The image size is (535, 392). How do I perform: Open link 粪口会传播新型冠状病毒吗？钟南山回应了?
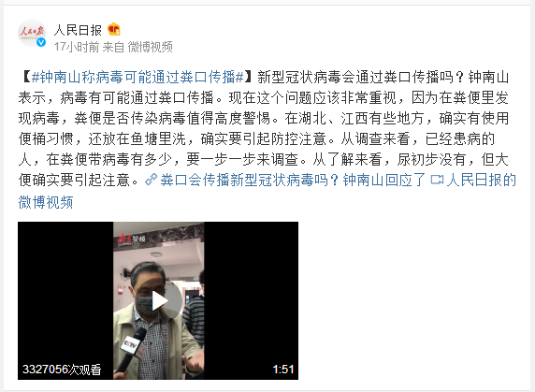tap(293, 180)
